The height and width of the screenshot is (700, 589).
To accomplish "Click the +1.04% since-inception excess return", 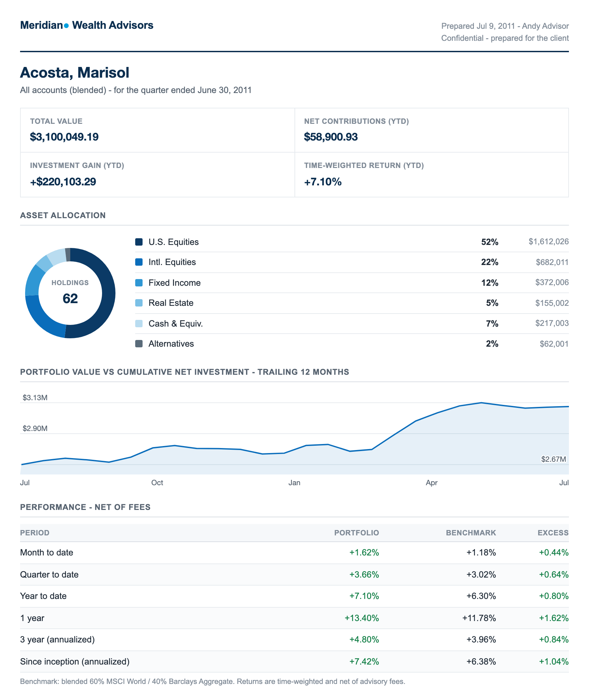I will pos(554,662).
